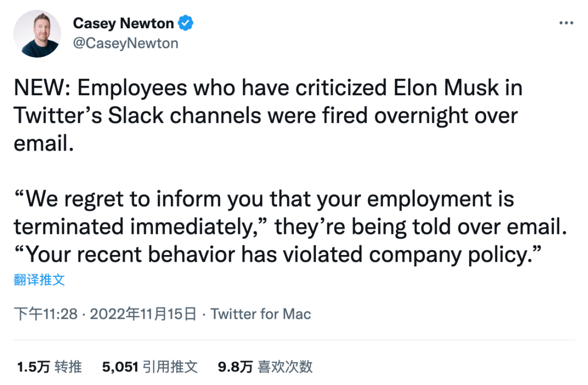Open the @CaseyNewton handle link
The image size is (588, 385).
pos(125,43)
